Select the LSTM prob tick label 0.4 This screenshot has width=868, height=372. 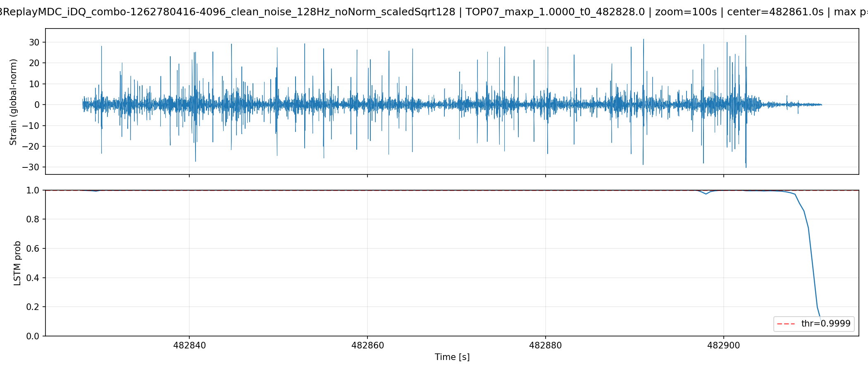pos(33,278)
